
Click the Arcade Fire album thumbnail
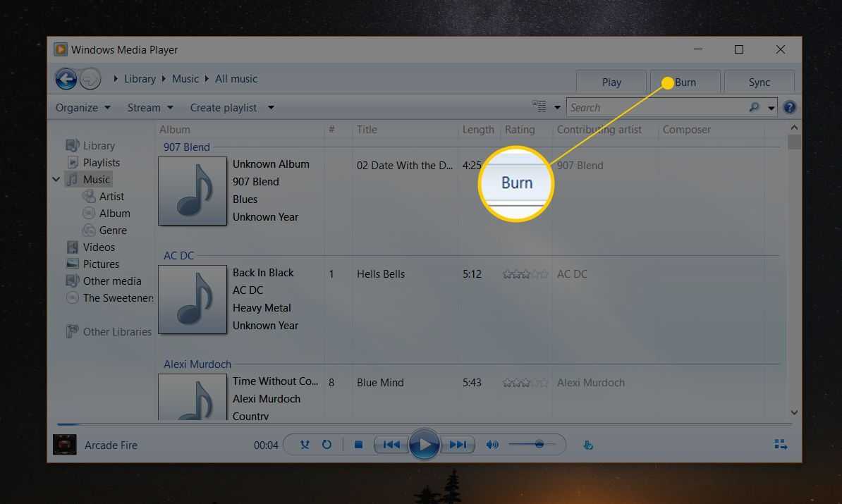click(x=64, y=444)
